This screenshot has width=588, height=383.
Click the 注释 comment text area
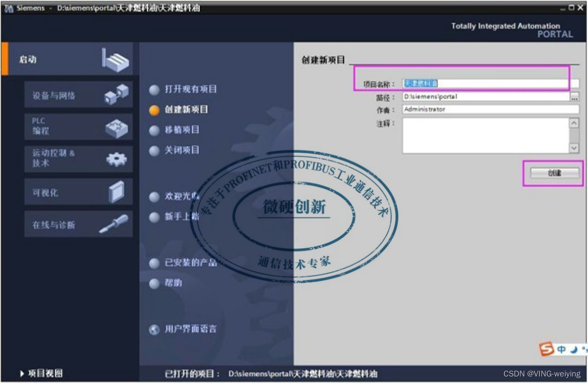(x=486, y=136)
